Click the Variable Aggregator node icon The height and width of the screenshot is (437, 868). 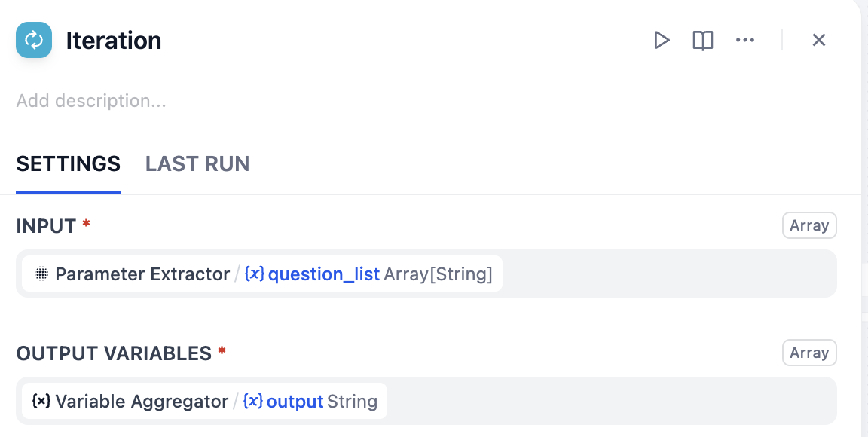[41, 402]
